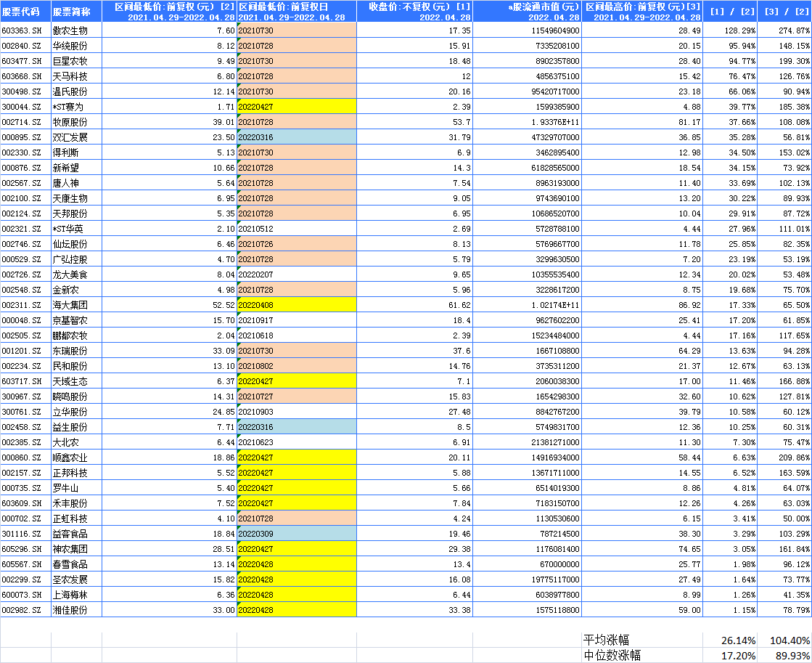Select the *ST华英 cell
This screenshot has width=812, height=663.
(77, 229)
